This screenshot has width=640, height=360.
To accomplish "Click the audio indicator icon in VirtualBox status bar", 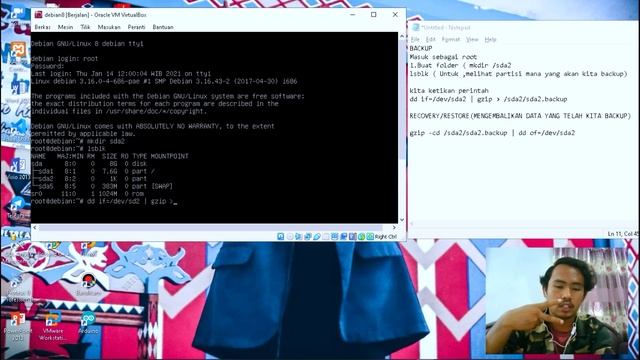I will pos(299,236).
